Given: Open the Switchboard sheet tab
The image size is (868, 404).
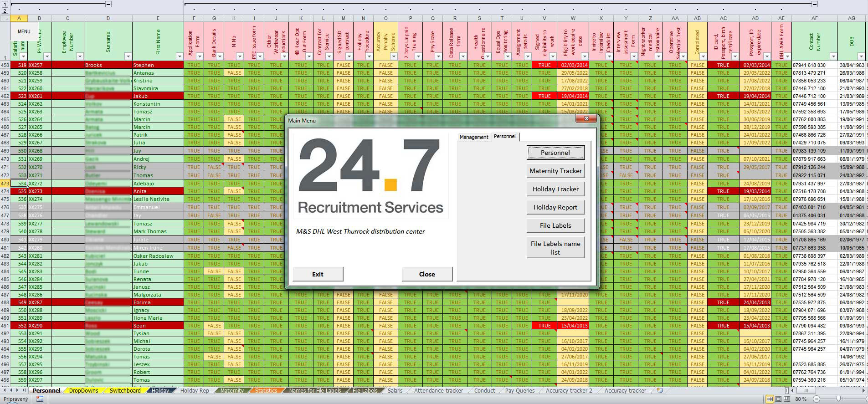Looking at the screenshot, I should click(x=125, y=390).
